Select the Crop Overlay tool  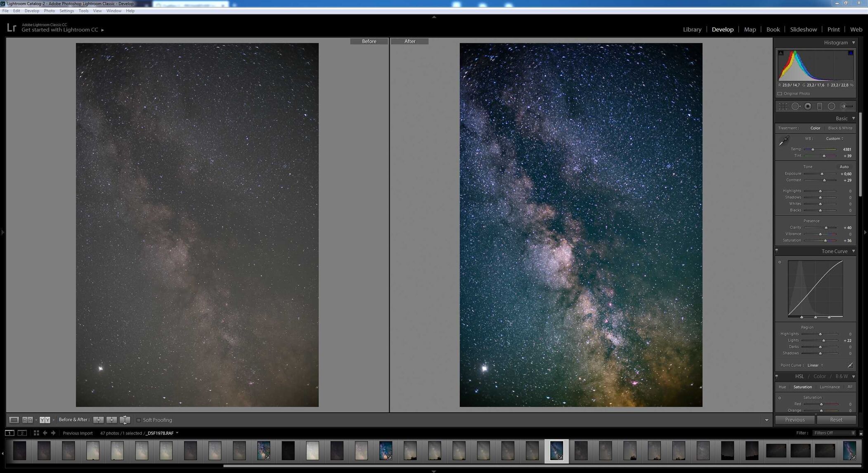tap(783, 106)
